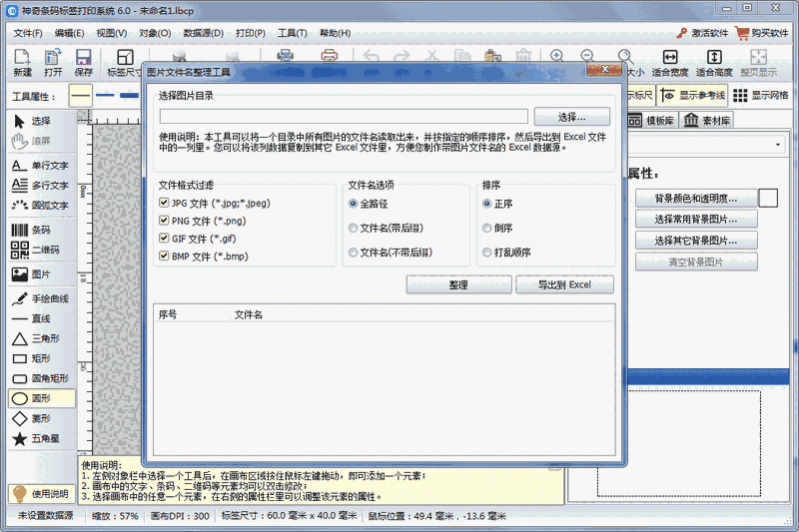This screenshot has height=532, width=799.
Task: Click 背景颜色和透明度... button
Action: [696, 199]
